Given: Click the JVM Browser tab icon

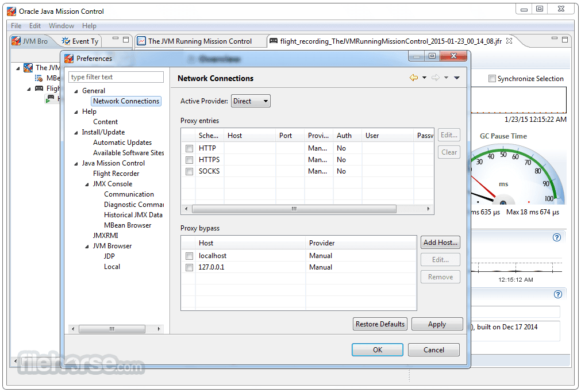Looking at the screenshot, I should 16,41.
